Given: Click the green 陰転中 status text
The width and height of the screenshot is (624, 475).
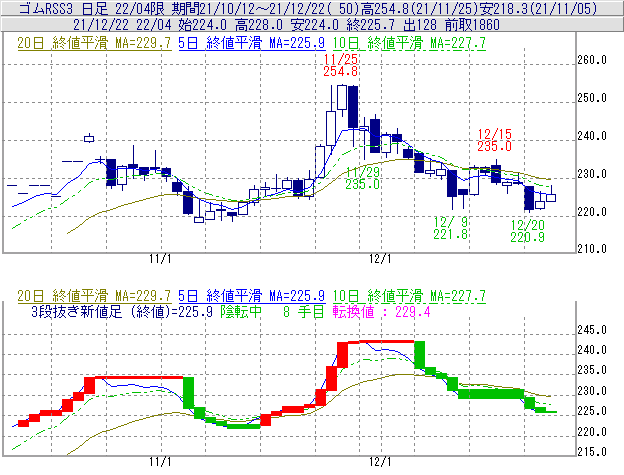Looking at the screenshot, I should point(241,311).
